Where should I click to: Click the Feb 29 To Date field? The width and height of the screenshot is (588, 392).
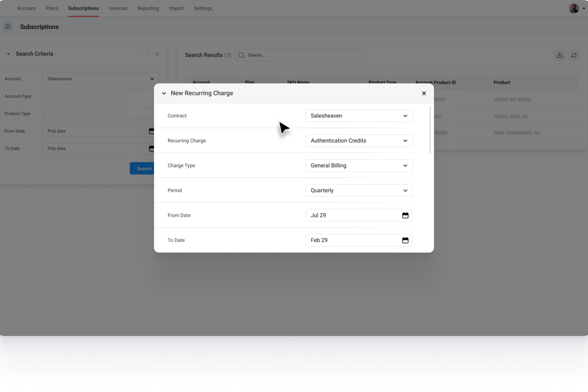pyautogui.click(x=359, y=240)
